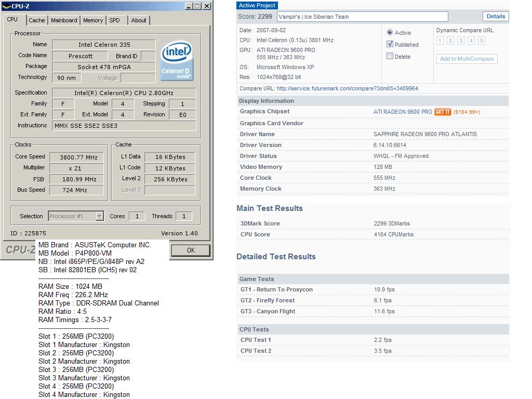Click the Display Information header
The width and height of the screenshot is (532, 399).
[x=373, y=101]
